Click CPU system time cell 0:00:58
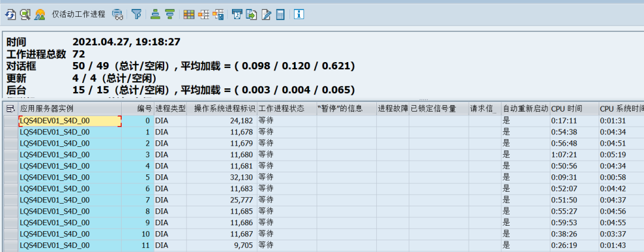Viewport: 644px width, 252px height. pos(621,177)
